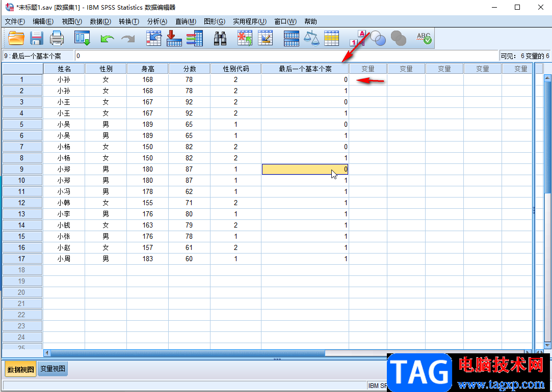Open the Select Cases tool

(331, 38)
